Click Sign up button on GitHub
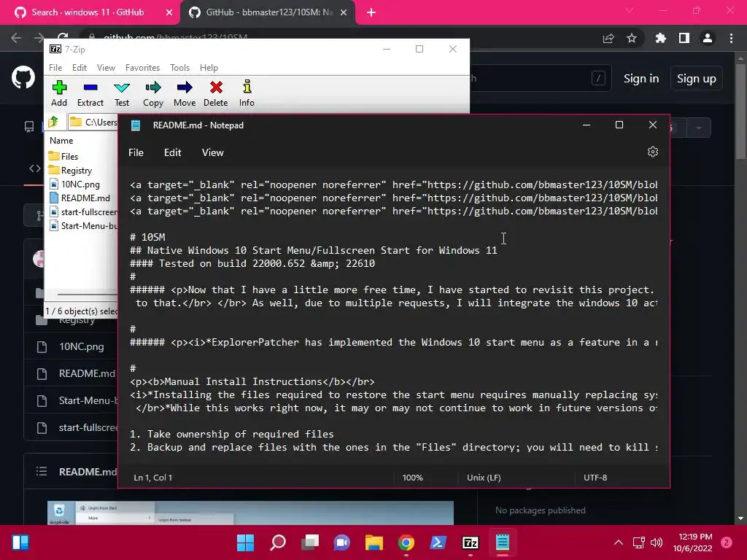This screenshot has height=560, width=747. [x=697, y=79]
